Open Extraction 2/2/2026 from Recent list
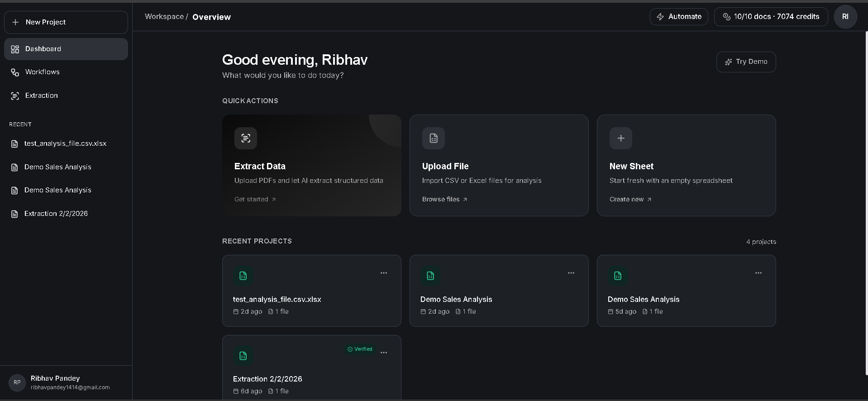The image size is (868, 401). click(x=56, y=214)
